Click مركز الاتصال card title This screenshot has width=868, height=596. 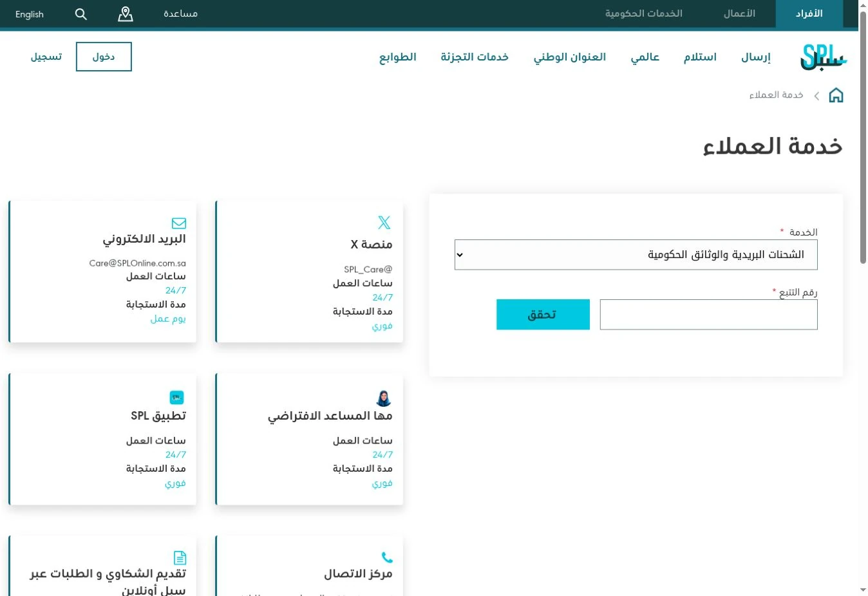(358, 573)
